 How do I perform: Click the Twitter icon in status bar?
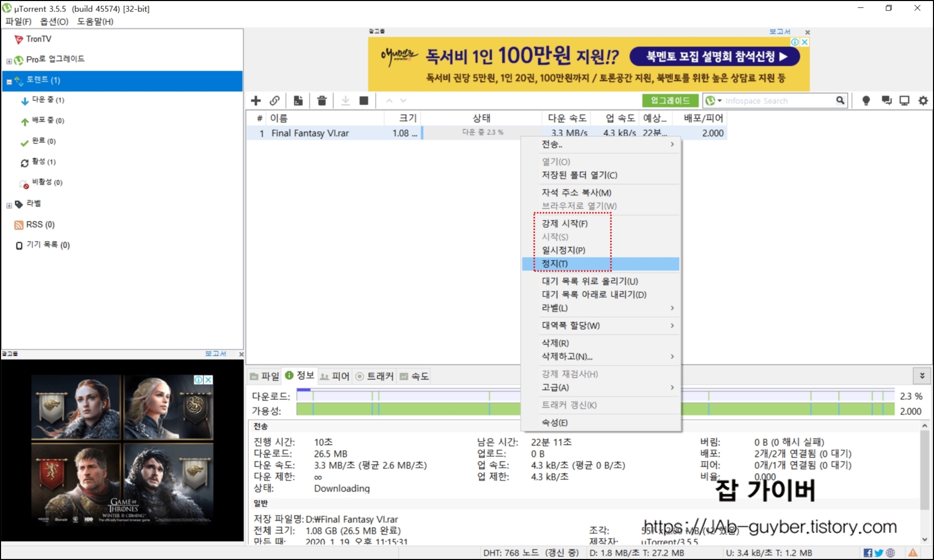[878, 553]
